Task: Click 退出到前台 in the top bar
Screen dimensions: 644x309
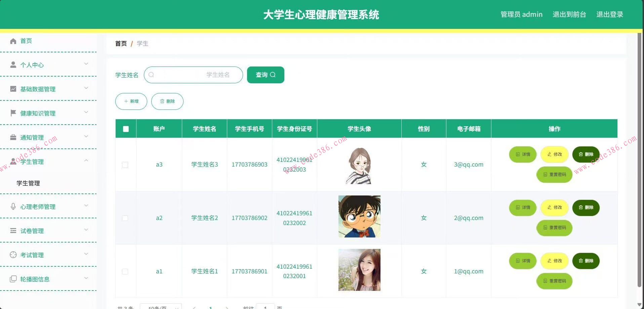Action: [x=569, y=14]
